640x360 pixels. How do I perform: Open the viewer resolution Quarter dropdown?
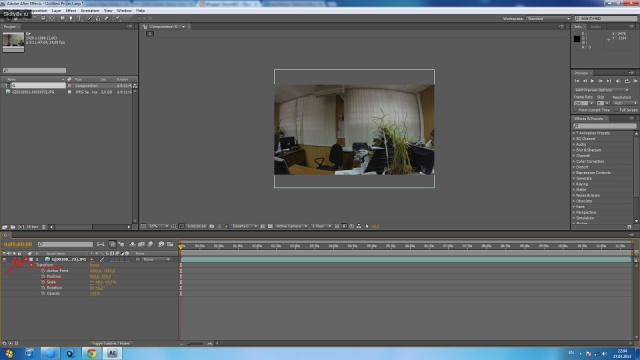(244, 226)
